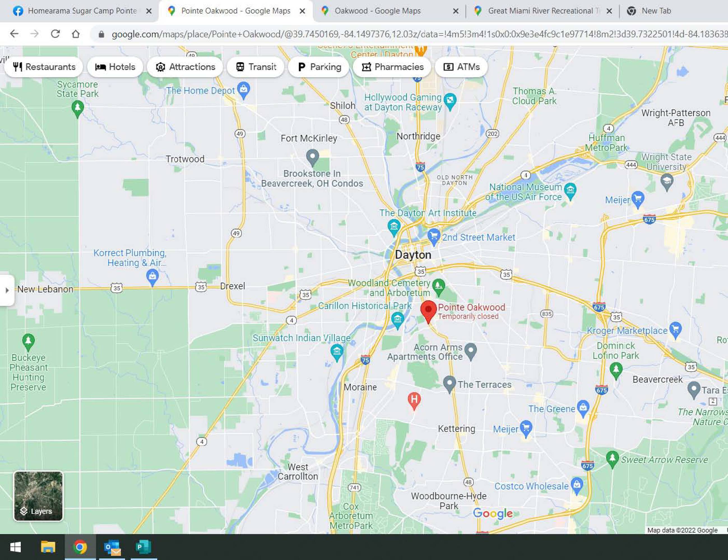
Task: Show Parking places on the map
Action: pyautogui.click(x=319, y=67)
